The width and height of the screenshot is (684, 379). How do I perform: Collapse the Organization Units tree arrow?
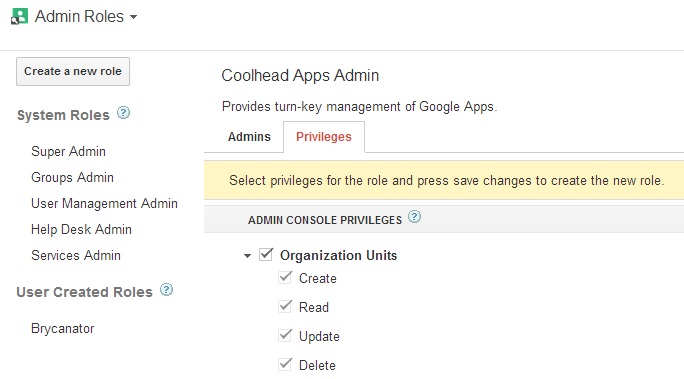point(247,256)
